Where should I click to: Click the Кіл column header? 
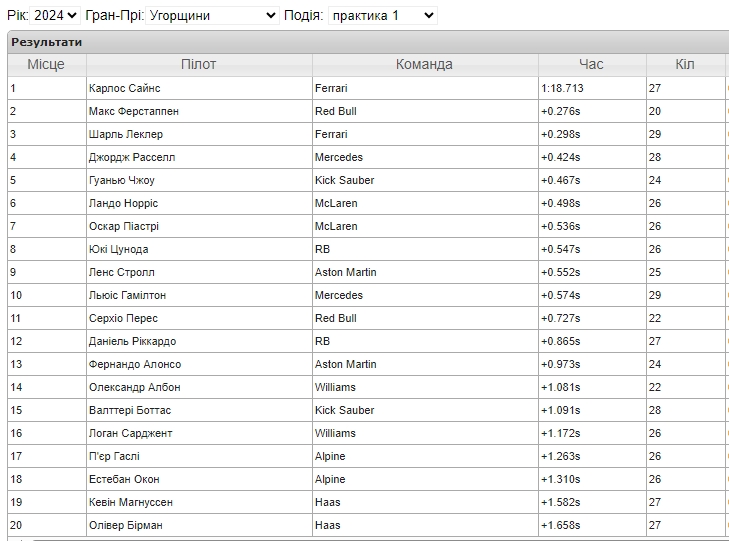(685, 65)
